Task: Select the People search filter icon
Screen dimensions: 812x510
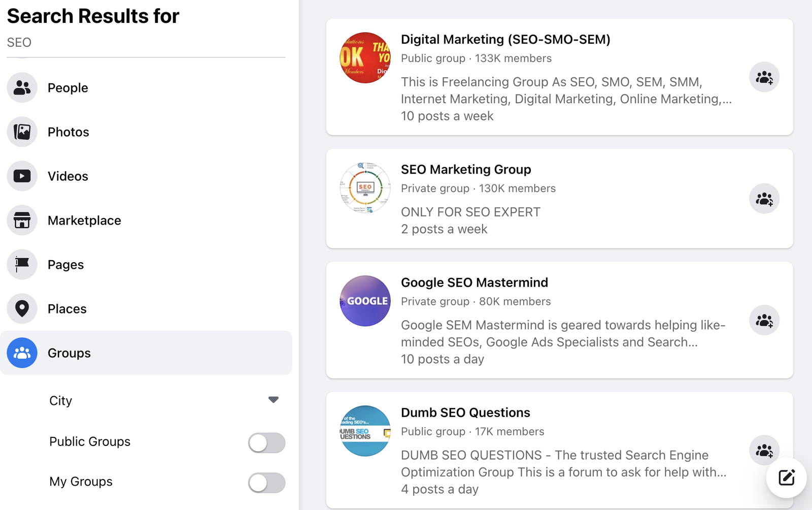Action: pos(22,87)
